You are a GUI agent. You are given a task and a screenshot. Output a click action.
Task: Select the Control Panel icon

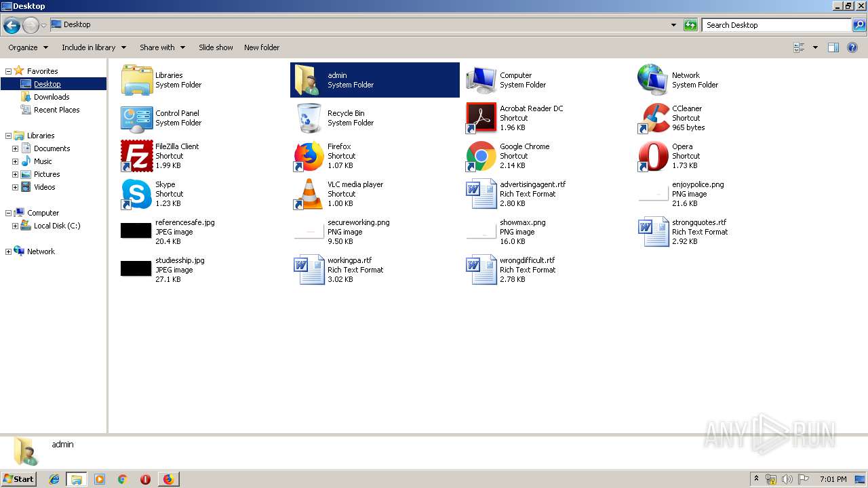coord(137,118)
